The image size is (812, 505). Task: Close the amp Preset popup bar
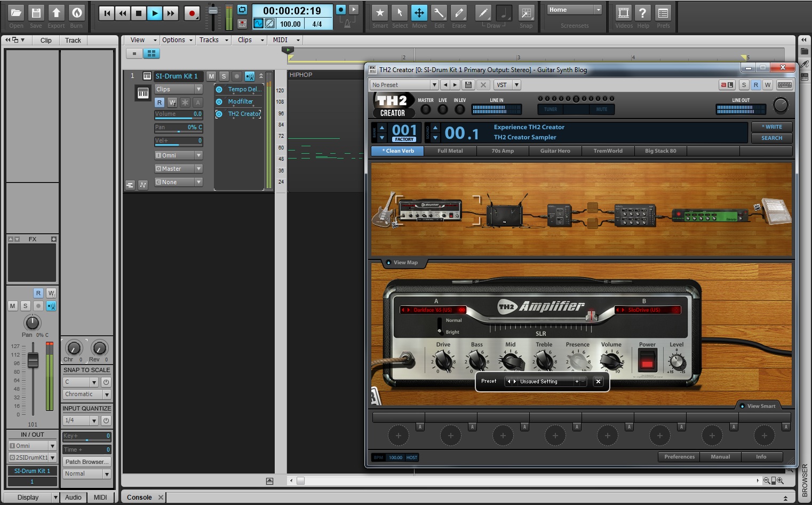pos(598,382)
